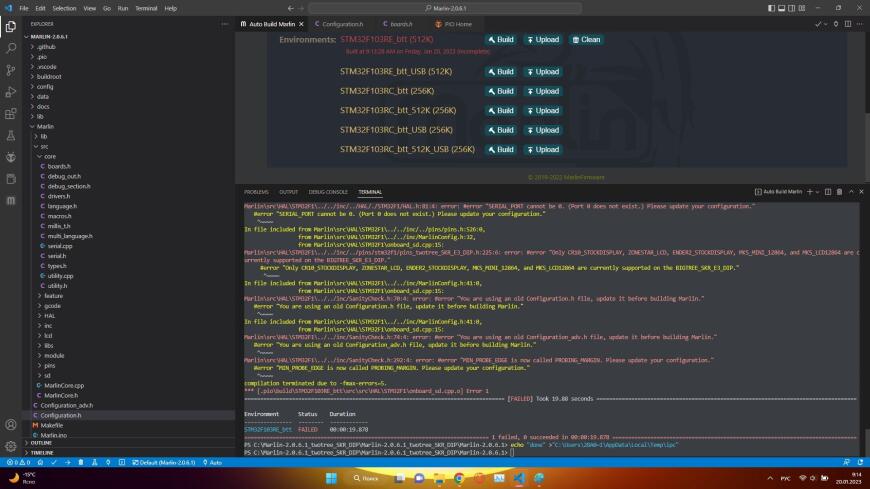Open Configuration_adv.h in the explorer
Image resolution: width=870 pixels, height=489 pixels.
pyautogui.click(x=130, y=405)
